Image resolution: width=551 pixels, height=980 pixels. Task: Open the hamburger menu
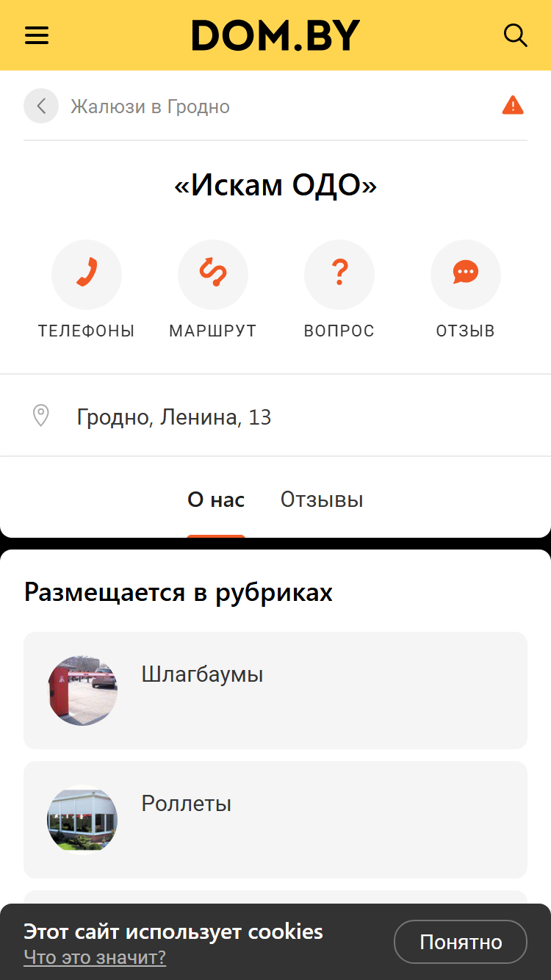pos(37,35)
